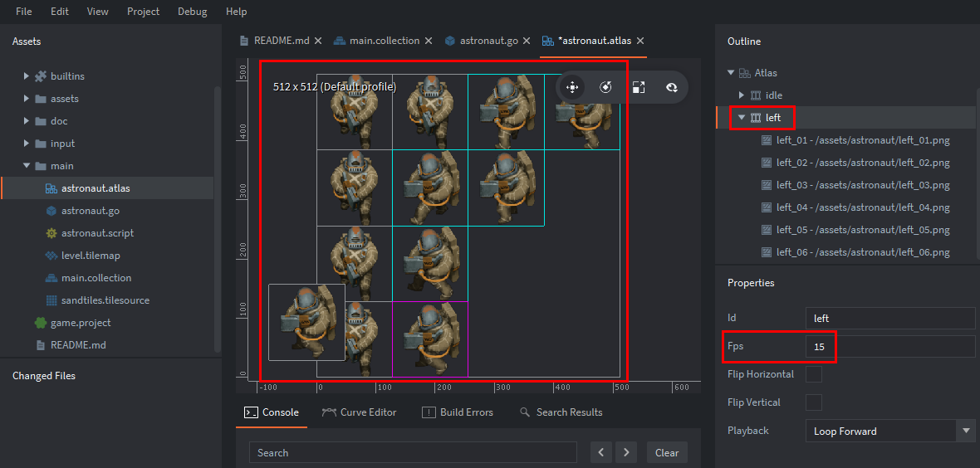The image size is (980, 468).
Task: Click the Id input field
Action: click(890, 318)
